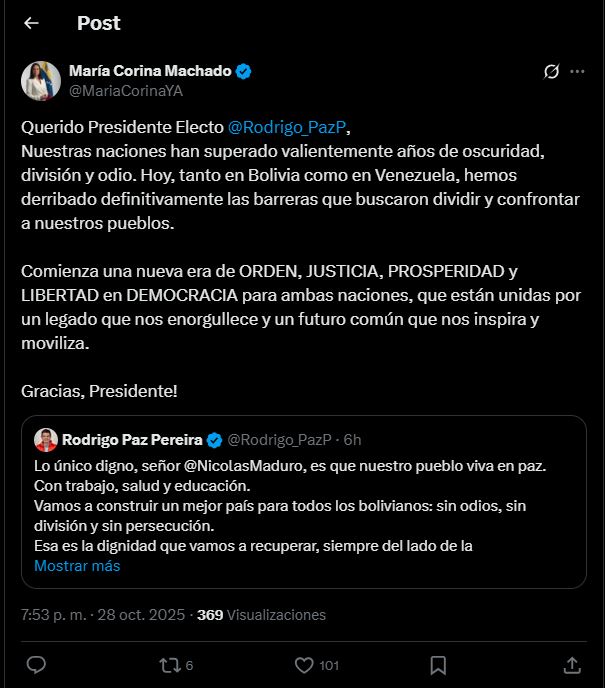The image size is (605, 688).
Task: Click María Corina Machado's blue verified badge
Action: pos(243,71)
